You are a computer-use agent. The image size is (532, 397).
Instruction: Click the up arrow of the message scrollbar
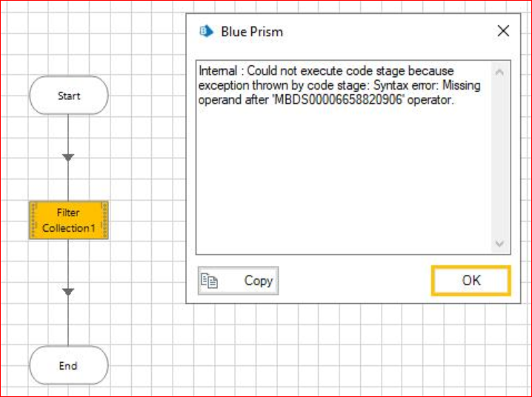[x=499, y=72]
